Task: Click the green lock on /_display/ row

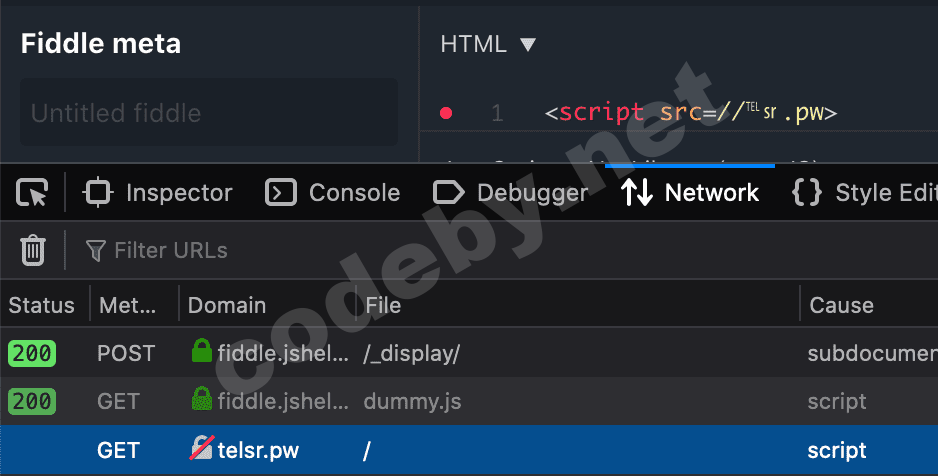Action: [202, 351]
